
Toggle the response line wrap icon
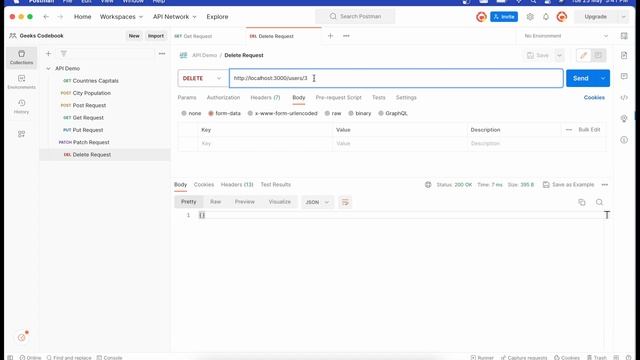tap(345, 202)
